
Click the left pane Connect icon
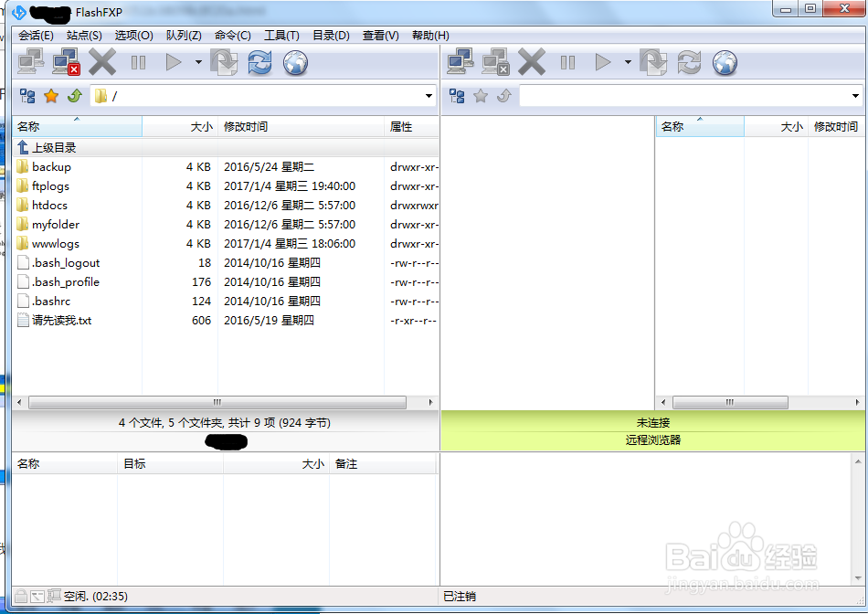click(x=31, y=61)
